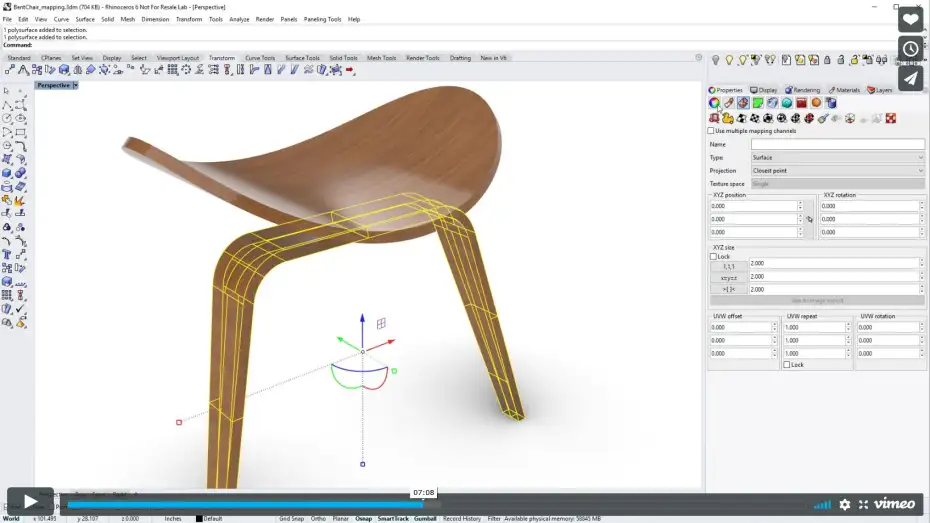Open the Paneling Tools menu
930x523 pixels.
click(322, 20)
